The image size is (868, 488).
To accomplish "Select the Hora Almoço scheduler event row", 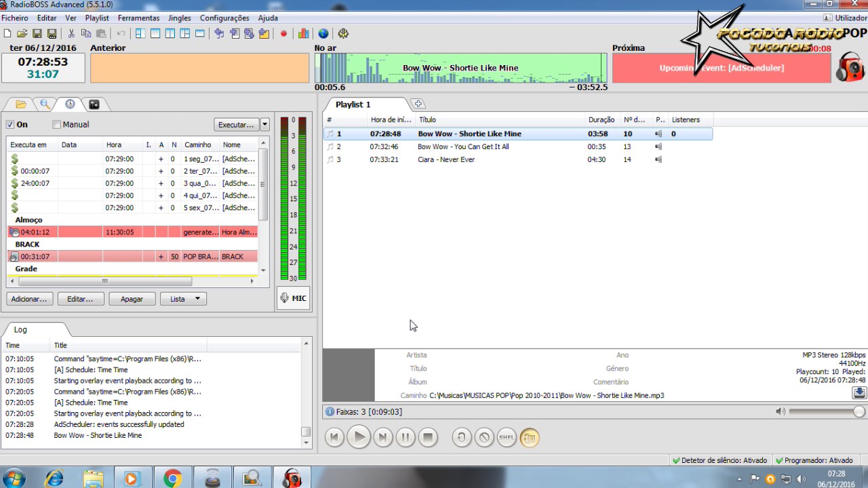I will click(x=133, y=232).
